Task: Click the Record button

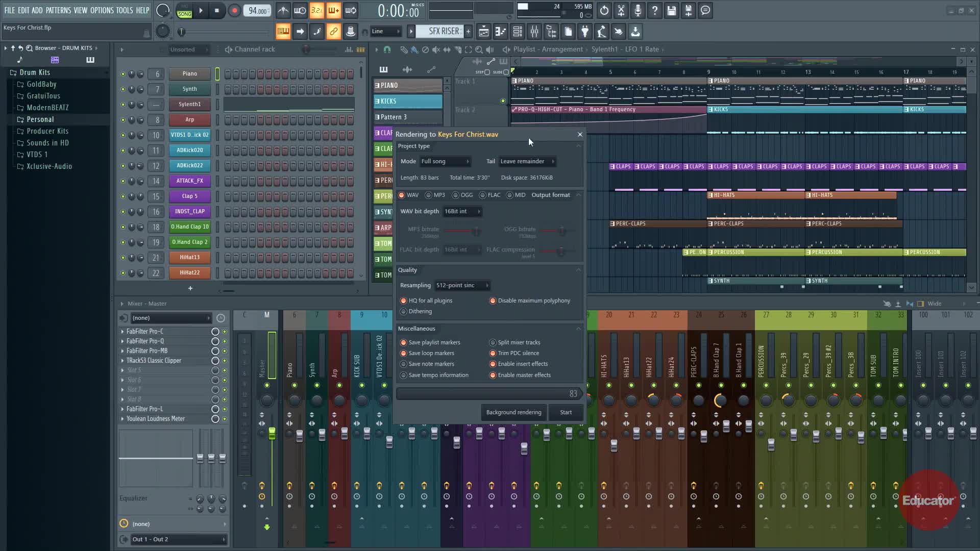Action: point(234,10)
